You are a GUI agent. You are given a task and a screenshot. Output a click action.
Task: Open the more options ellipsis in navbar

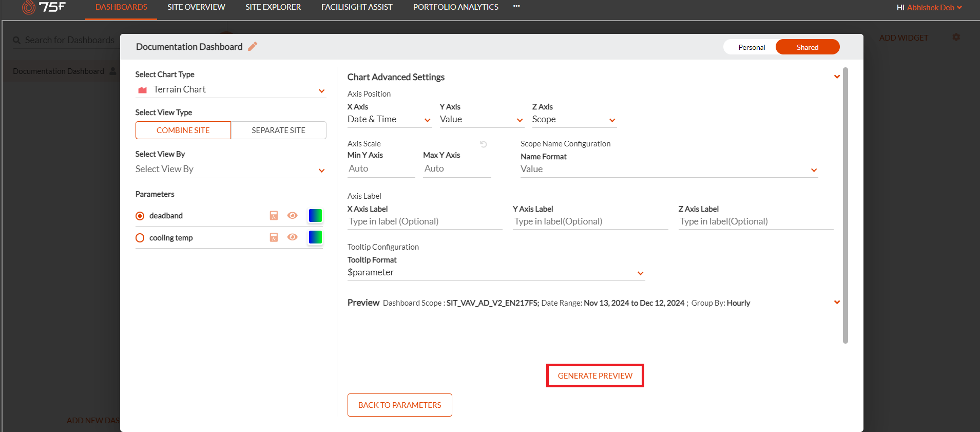click(x=516, y=6)
